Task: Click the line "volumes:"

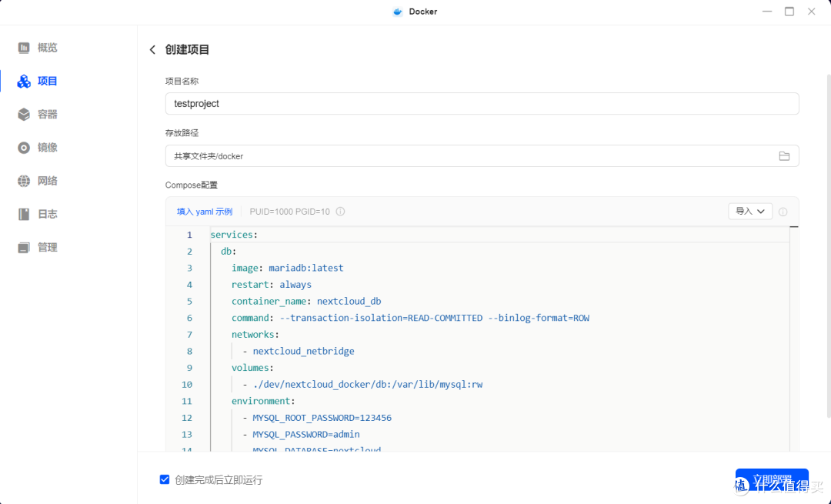Action: click(252, 368)
